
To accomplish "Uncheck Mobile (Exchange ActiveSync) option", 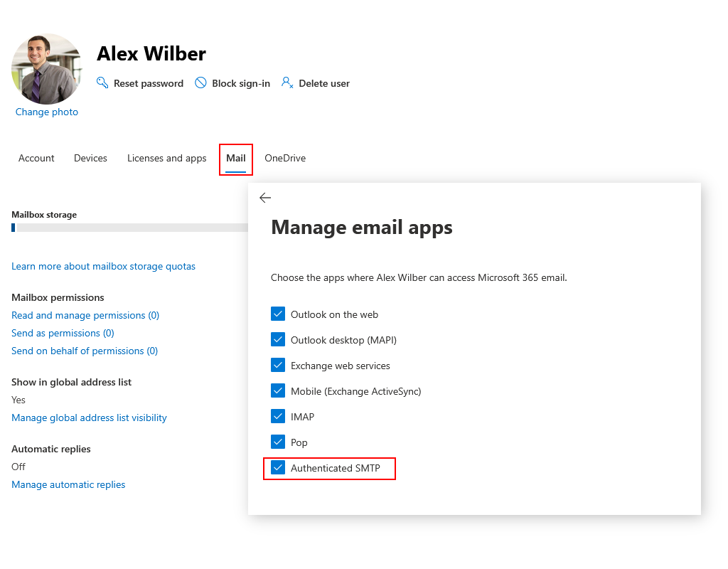I will [278, 391].
